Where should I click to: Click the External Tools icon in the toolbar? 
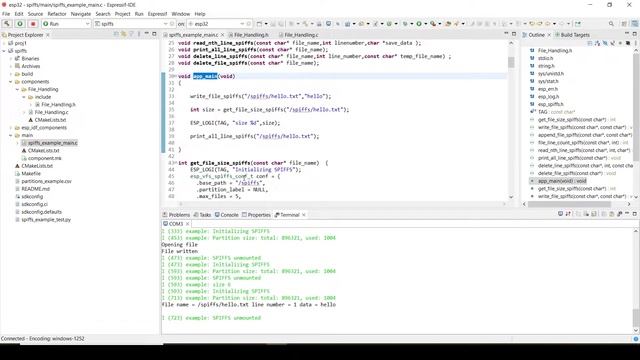tap(433, 24)
